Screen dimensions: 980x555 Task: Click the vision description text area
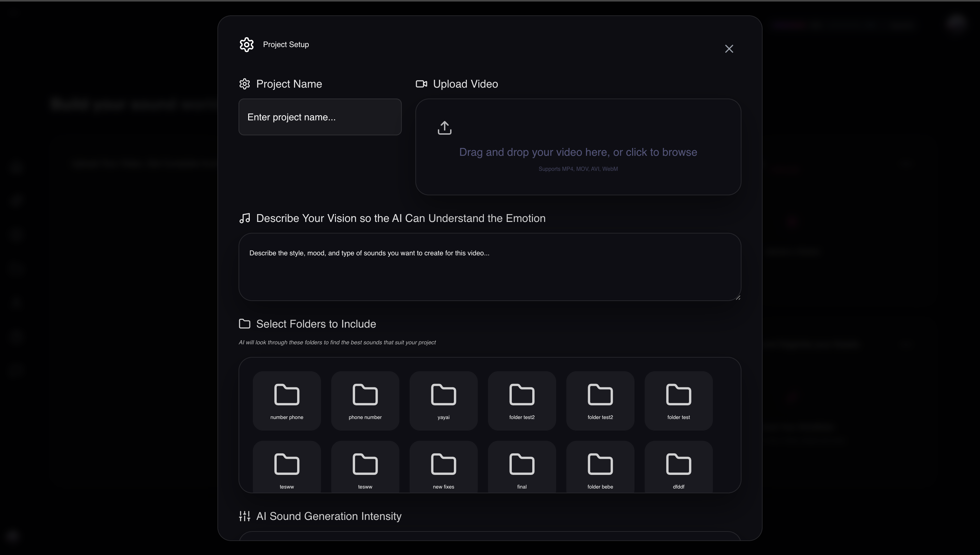[489, 267]
